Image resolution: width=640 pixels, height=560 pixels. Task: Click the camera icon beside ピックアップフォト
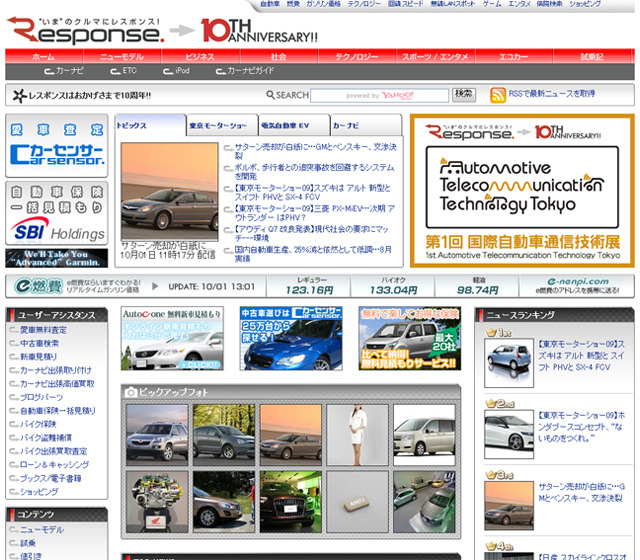tap(131, 392)
